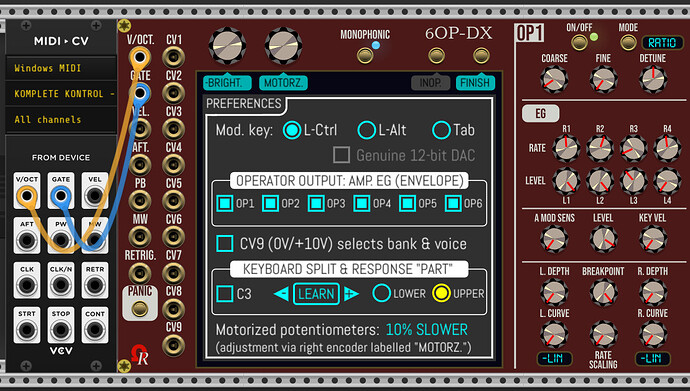The width and height of the screenshot is (690, 391).
Task: Click the DETUNE knob
Action: click(x=653, y=80)
